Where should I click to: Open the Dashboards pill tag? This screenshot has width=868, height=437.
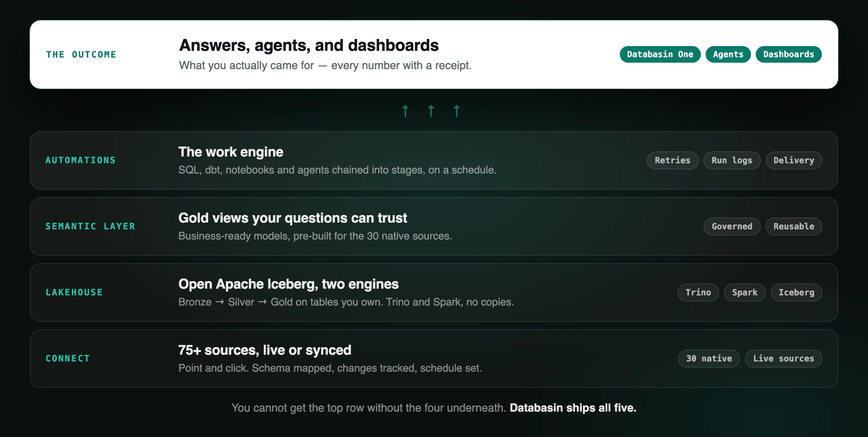(x=789, y=54)
